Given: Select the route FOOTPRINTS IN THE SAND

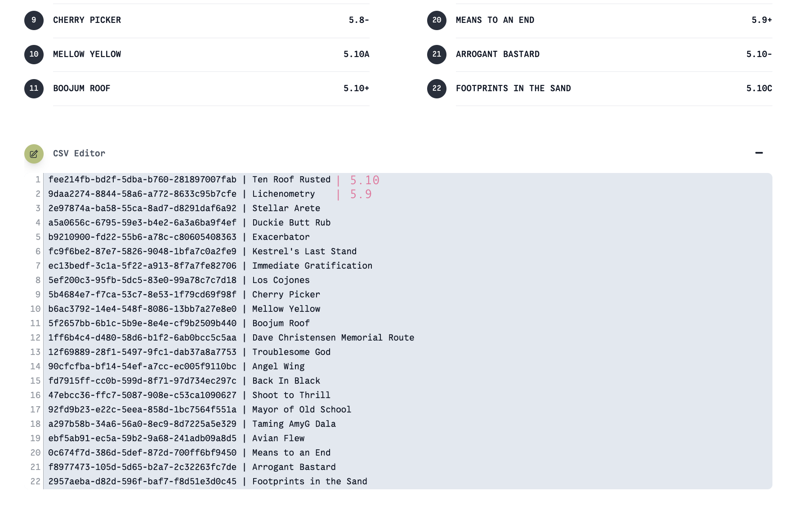Looking at the screenshot, I should tap(513, 89).
